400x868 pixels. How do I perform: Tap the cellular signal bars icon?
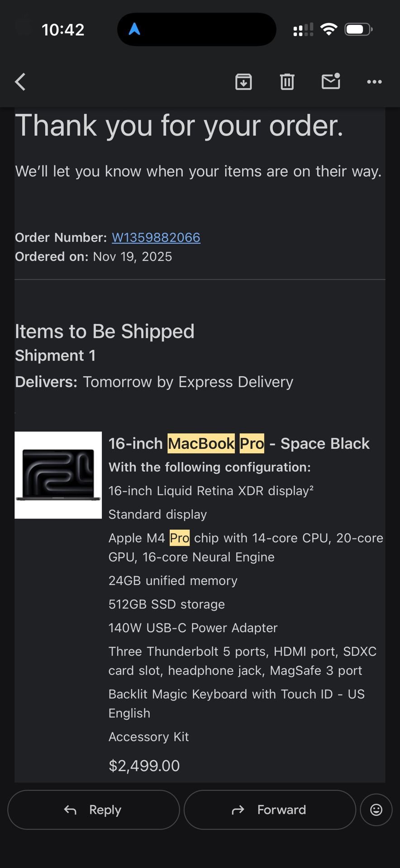tap(303, 30)
